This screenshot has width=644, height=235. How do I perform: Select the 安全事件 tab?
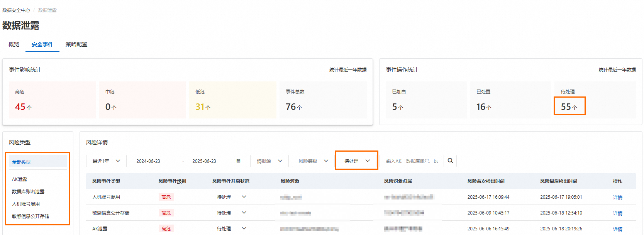coord(42,44)
